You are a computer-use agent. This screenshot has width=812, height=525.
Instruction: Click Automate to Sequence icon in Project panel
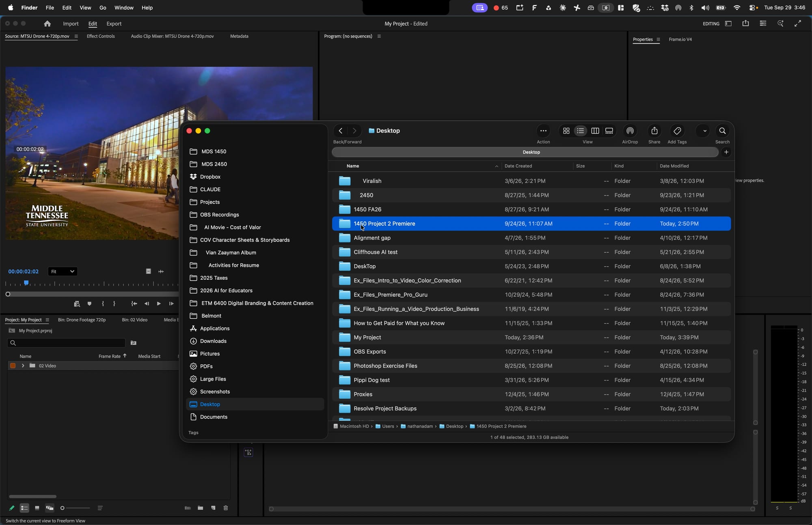click(188, 508)
